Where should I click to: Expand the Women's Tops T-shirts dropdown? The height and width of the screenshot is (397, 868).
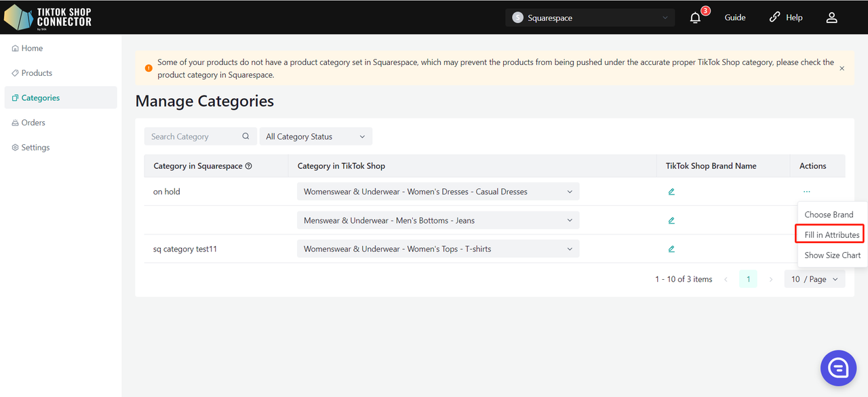click(x=438, y=249)
